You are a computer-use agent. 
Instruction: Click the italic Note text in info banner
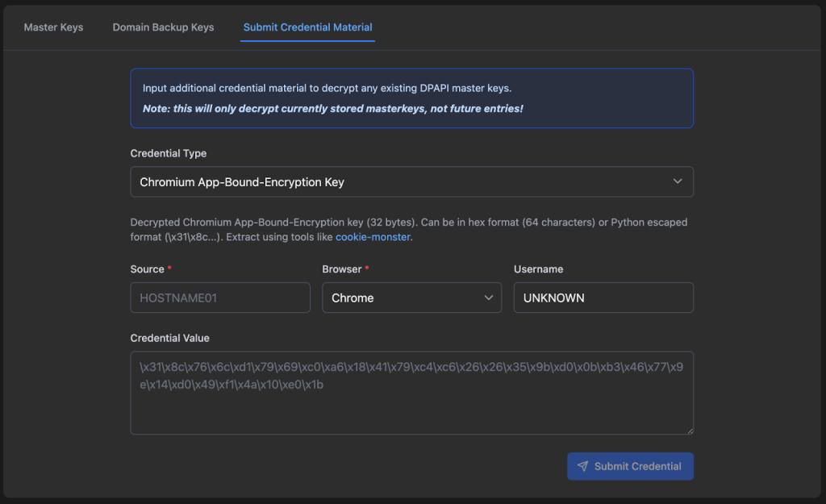[x=333, y=108]
